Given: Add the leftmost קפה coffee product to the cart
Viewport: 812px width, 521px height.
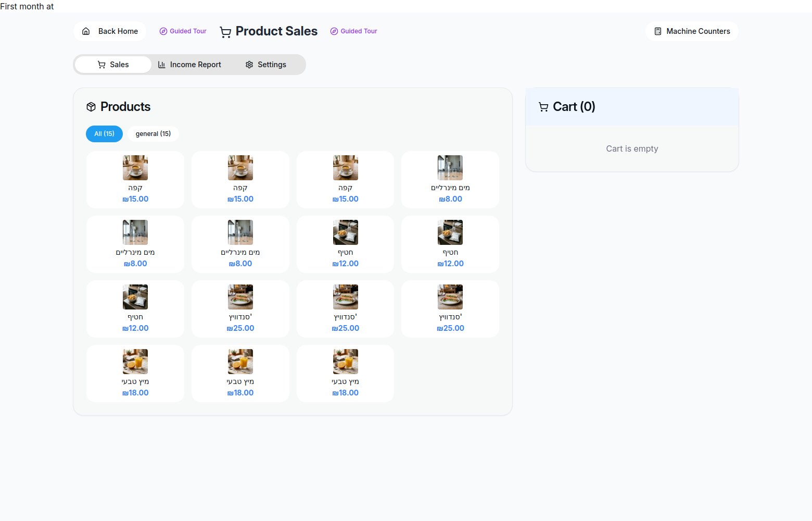Looking at the screenshot, I should [135, 180].
